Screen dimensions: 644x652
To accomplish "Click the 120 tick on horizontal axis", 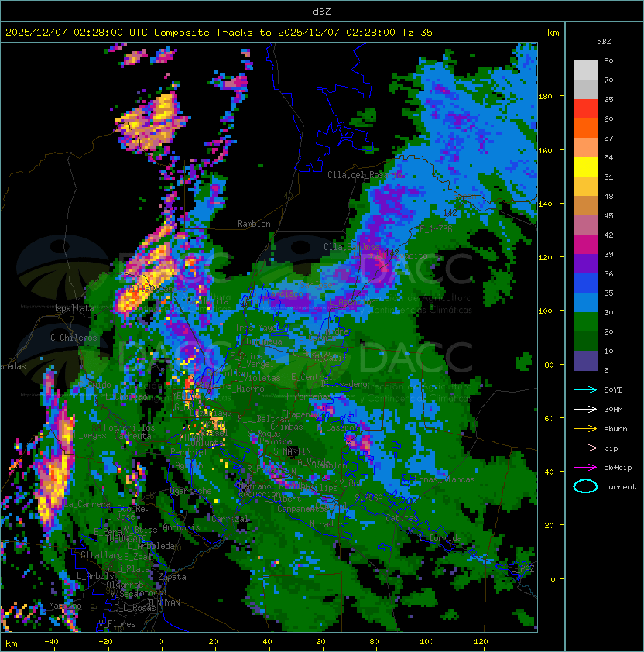I will (481, 642).
